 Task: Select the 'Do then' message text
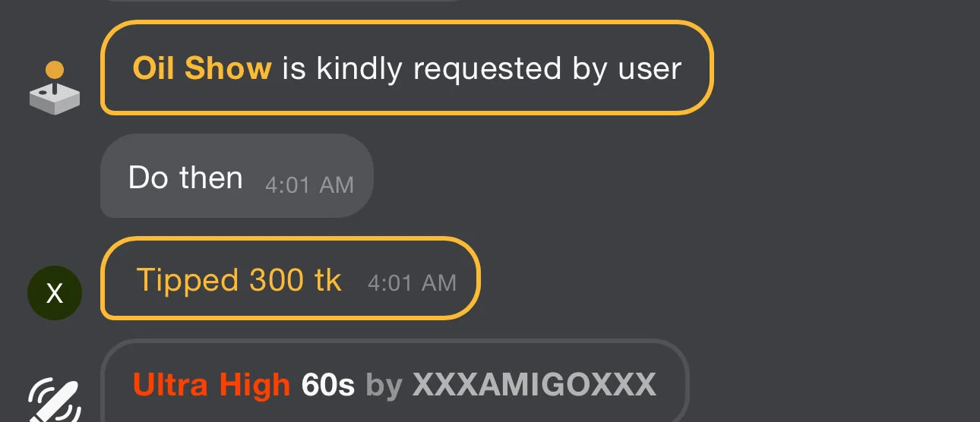[185, 178]
